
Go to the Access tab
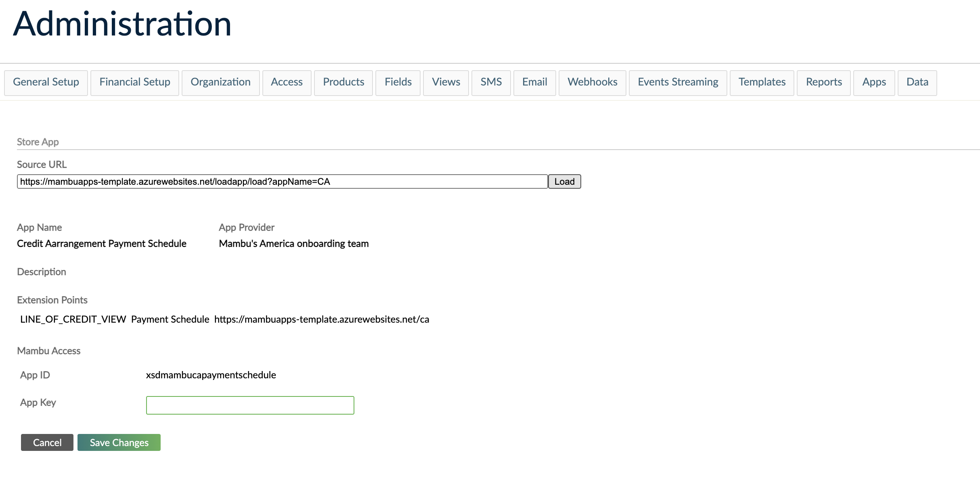click(x=287, y=82)
